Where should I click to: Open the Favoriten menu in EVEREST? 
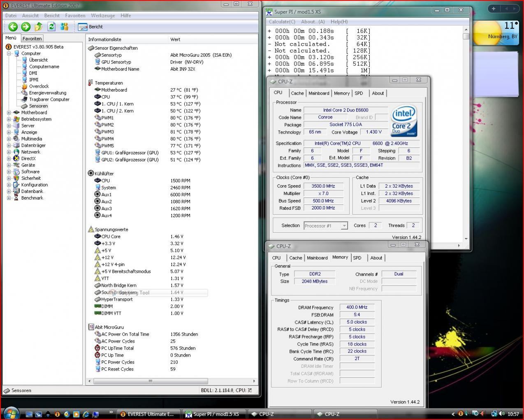coord(75,16)
